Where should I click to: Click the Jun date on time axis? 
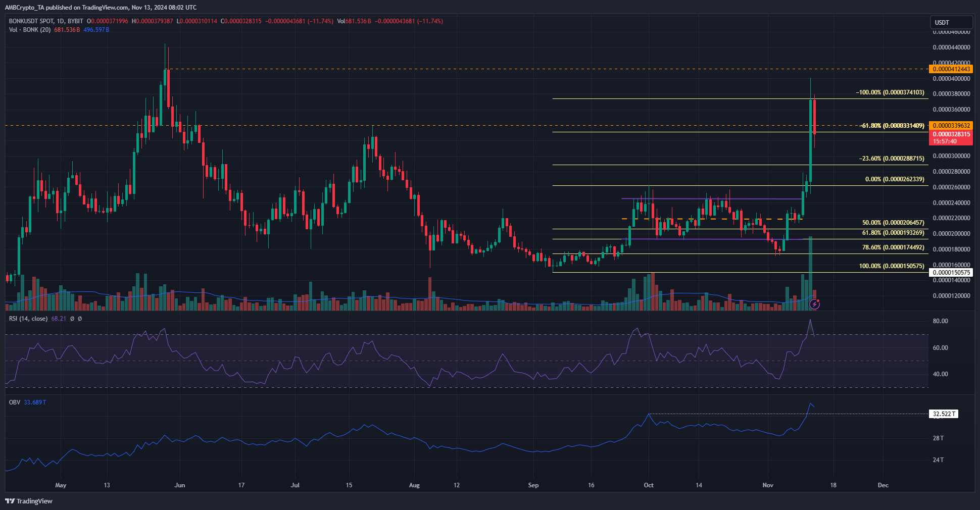[x=180, y=485]
